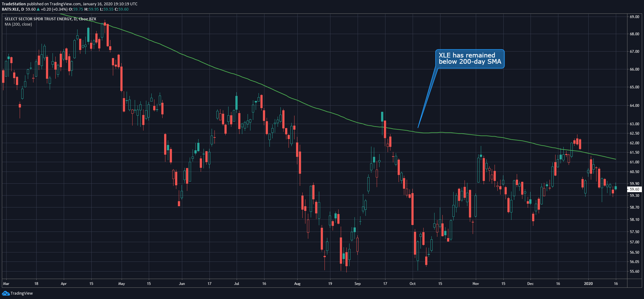The image size is (644, 299).
Task: Click the 65.00 price axis label
Action: point(634,87)
